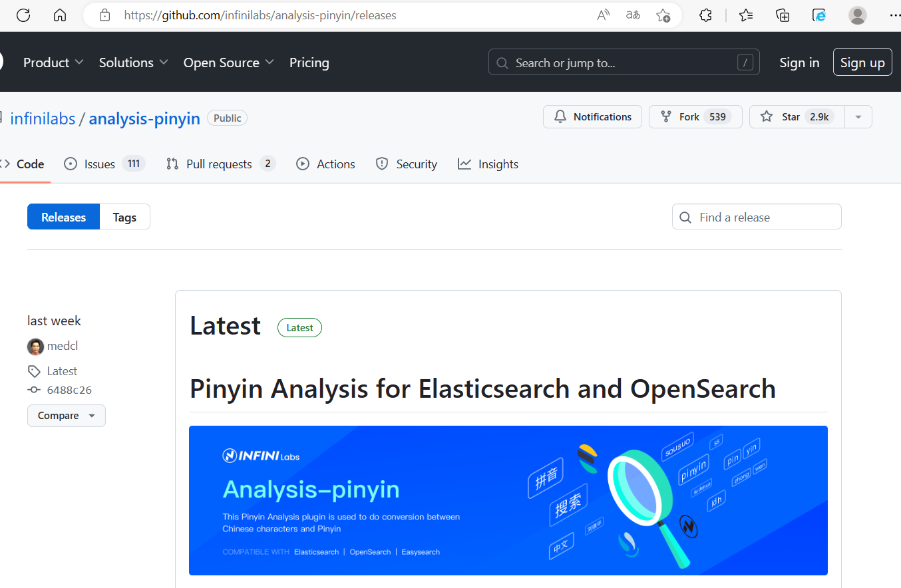Star the repository
The width and height of the screenshot is (901, 588).
pyautogui.click(x=797, y=116)
